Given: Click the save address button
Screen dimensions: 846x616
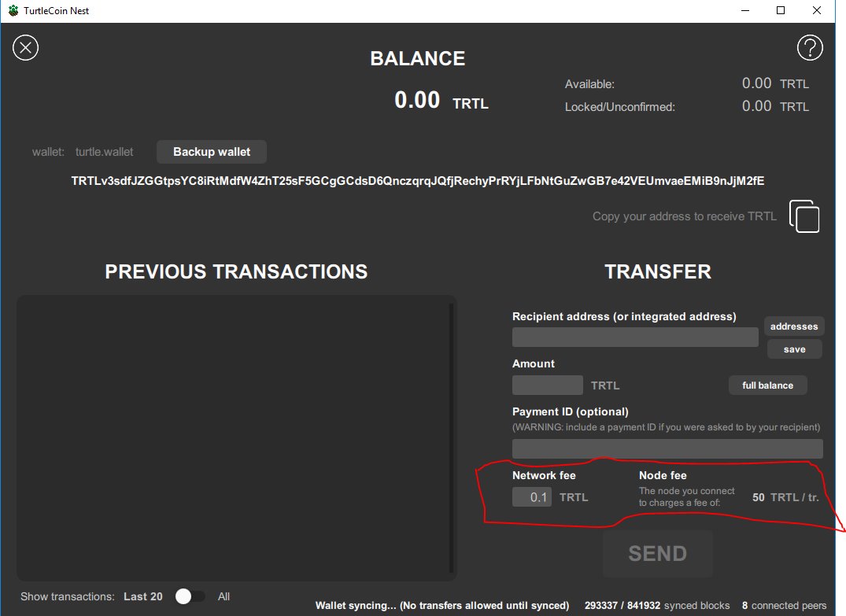Looking at the screenshot, I should 794,349.
